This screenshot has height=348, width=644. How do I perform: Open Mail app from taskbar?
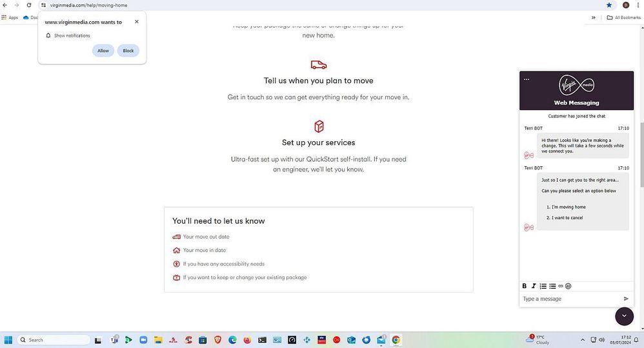tap(381, 340)
